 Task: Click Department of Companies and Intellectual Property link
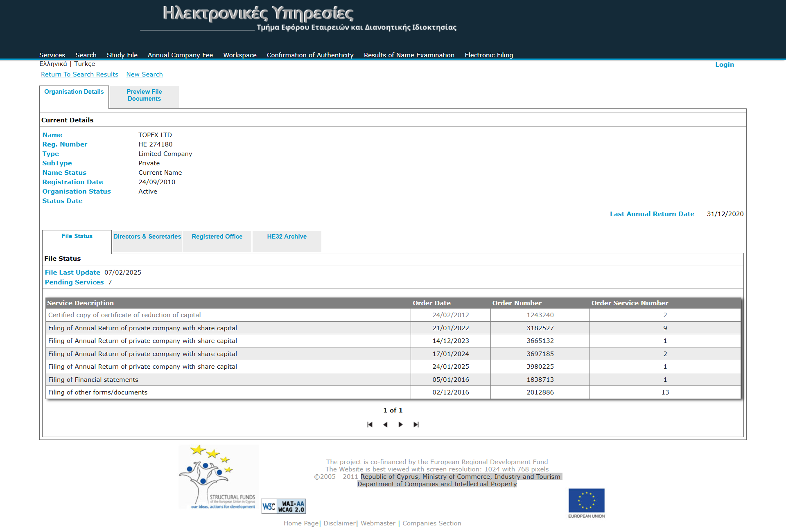point(437,484)
